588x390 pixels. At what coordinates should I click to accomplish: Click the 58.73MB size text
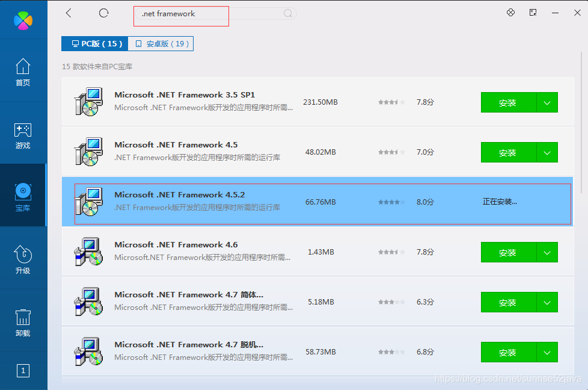coord(320,351)
